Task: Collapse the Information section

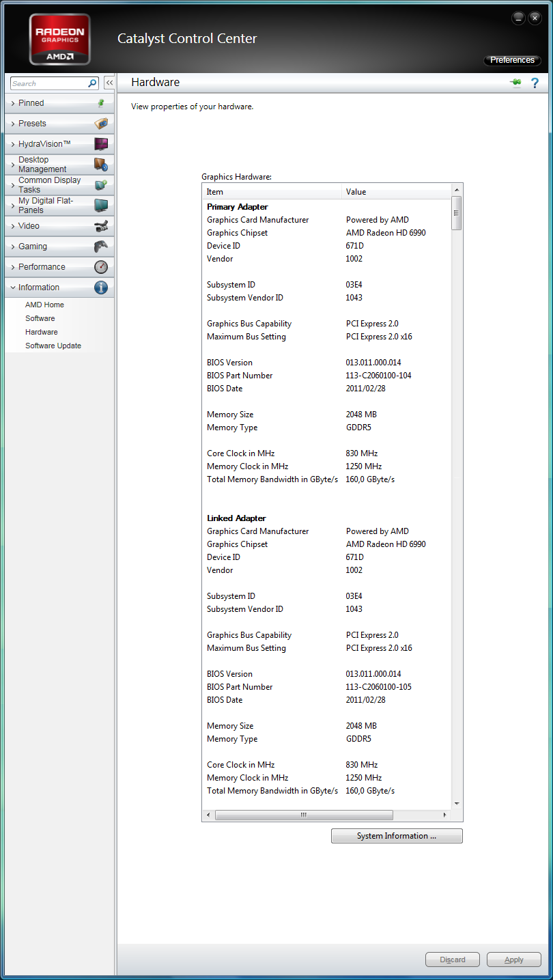Action: (x=59, y=288)
